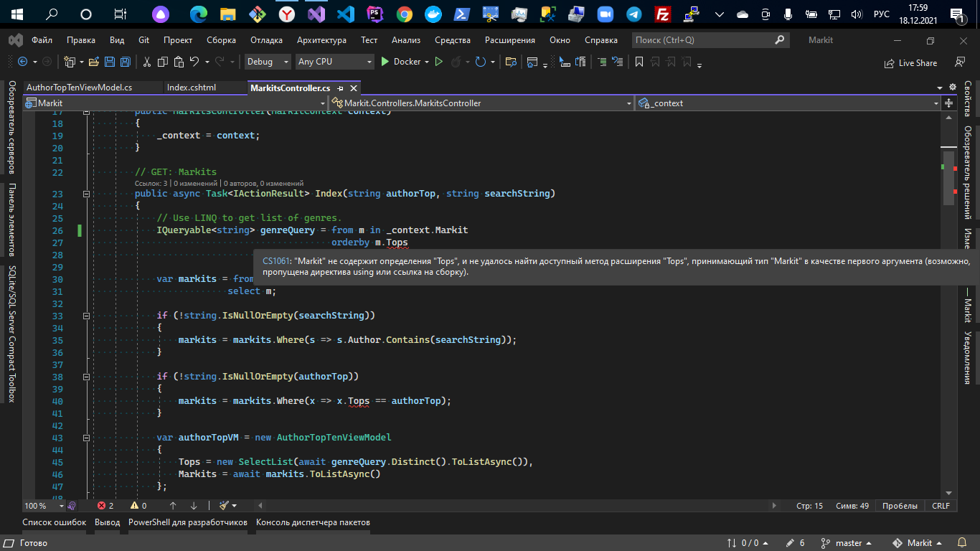Open the _context member dropdown
The height and width of the screenshot is (551, 980).
tap(788, 103)
